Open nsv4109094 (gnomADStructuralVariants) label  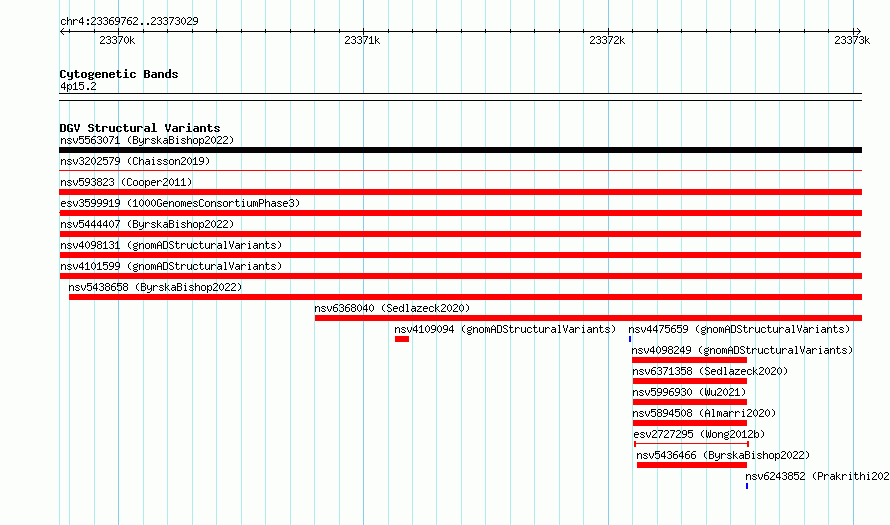[505, 329]
